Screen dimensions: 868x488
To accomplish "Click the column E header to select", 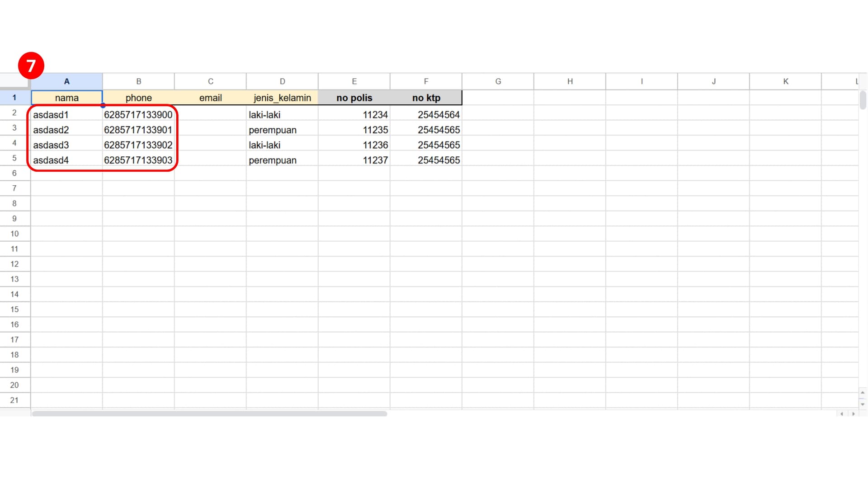I will pyautogui.click(x=354, y=81).
